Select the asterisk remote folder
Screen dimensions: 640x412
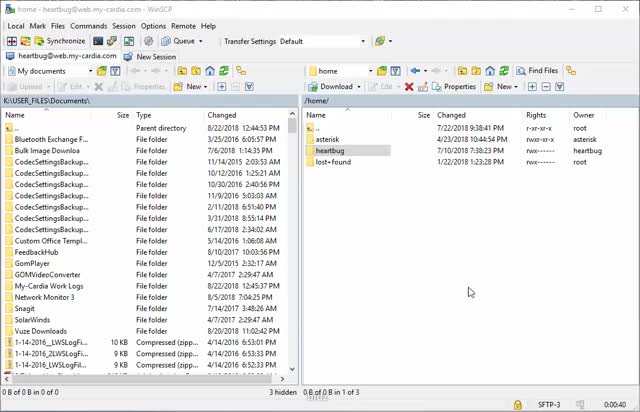[x=327, y=140]
